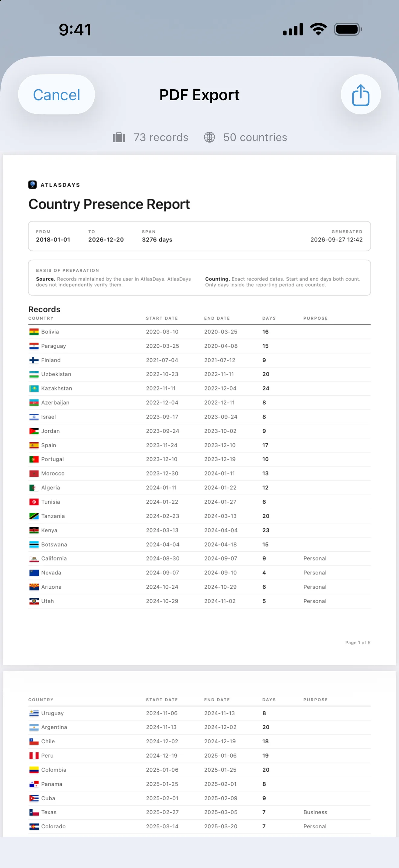Tap the To date 2026-12-20
This screenshot has width=399, height=868.
click(x=106, y=240)
